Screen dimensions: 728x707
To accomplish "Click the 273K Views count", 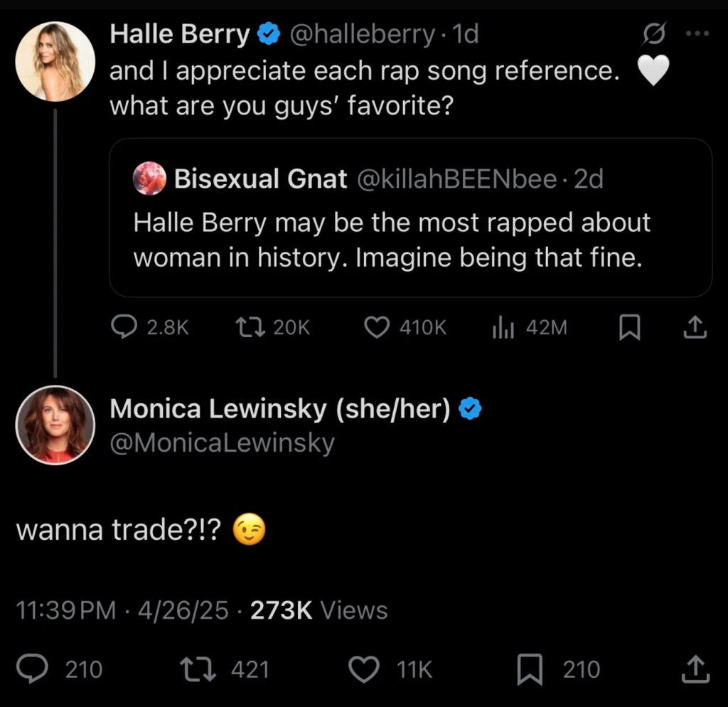I will pos(318,610).
